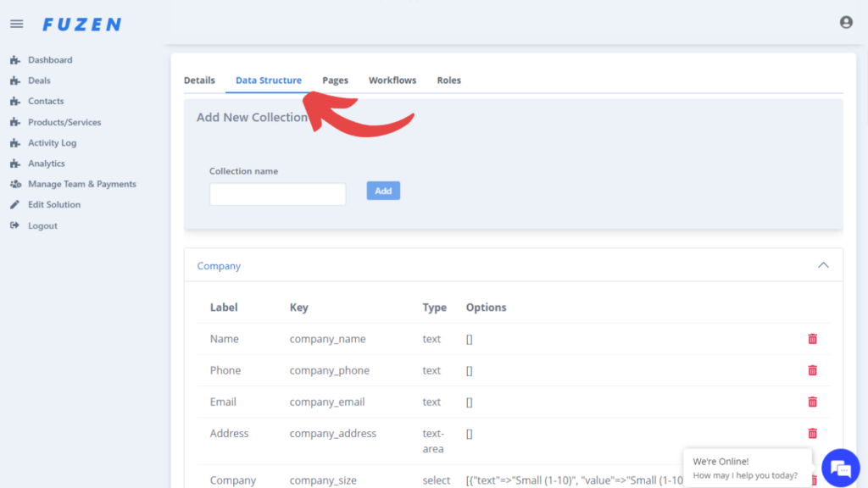Open the Activity Log
Screen dimensions: 868x488
point(53,142)
